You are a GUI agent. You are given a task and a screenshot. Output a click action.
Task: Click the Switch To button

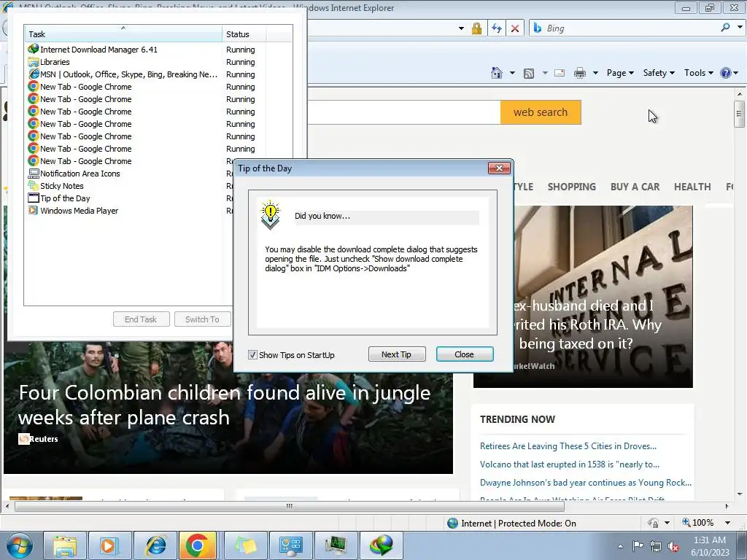point(203,319)
